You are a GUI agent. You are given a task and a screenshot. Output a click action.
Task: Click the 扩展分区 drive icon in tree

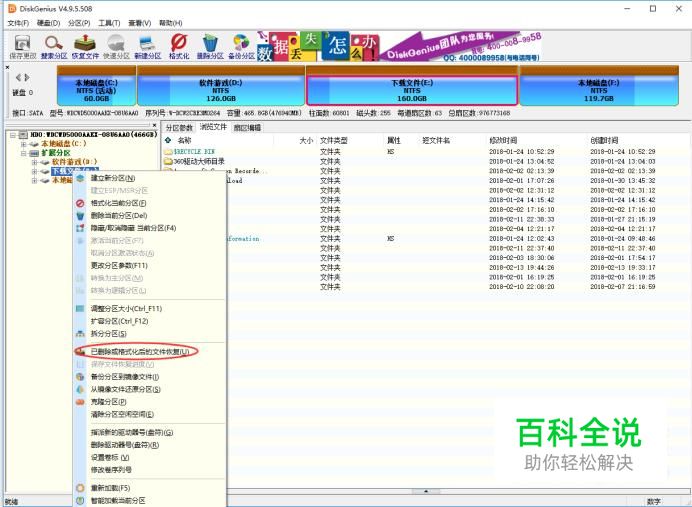coord(34,153)
